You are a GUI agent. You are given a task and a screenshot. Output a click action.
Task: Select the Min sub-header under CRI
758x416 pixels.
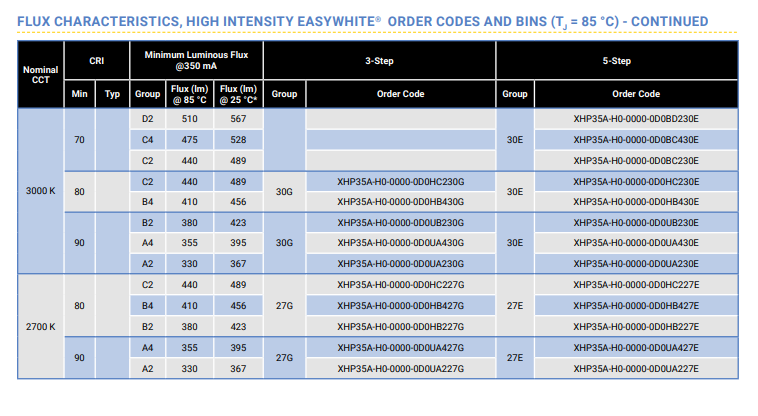click(80, 94)
